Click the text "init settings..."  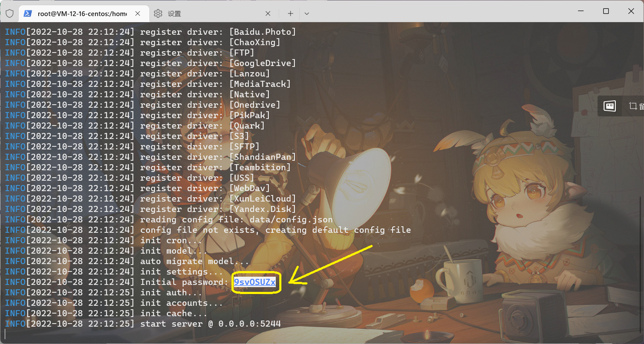182,272
